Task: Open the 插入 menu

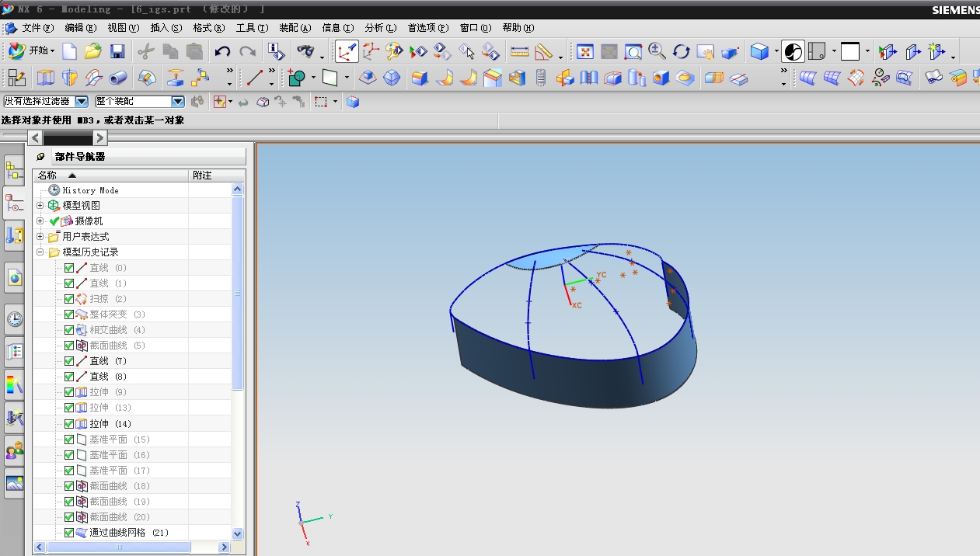Action: pyautogui.click(x=165, y=28)
